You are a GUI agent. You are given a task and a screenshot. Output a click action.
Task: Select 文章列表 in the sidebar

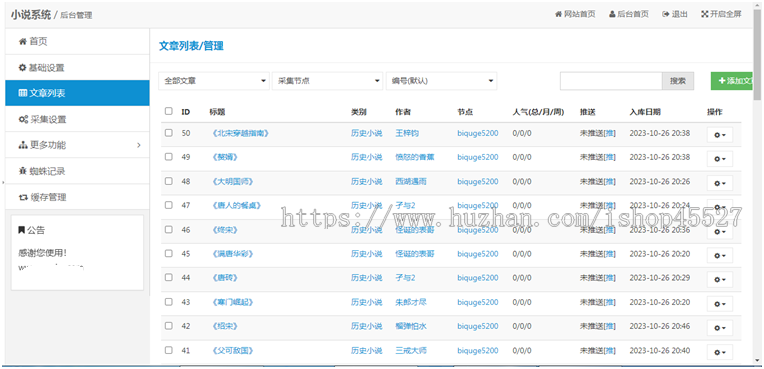77,93
